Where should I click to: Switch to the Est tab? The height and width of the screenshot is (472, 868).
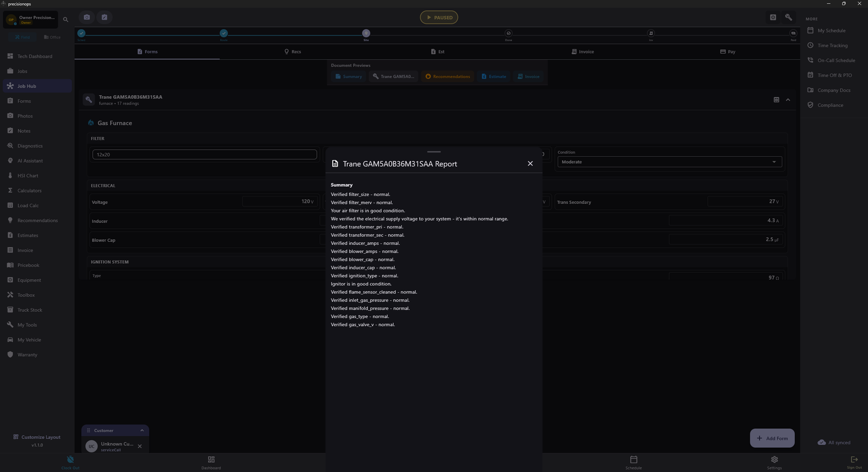point(437,52)
